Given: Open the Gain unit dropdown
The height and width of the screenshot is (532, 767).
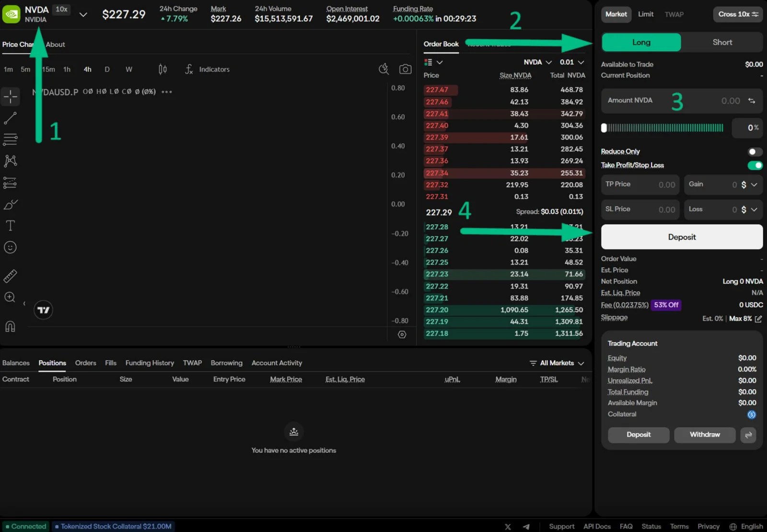Looking at the screenshot, I should click(749, 185).
